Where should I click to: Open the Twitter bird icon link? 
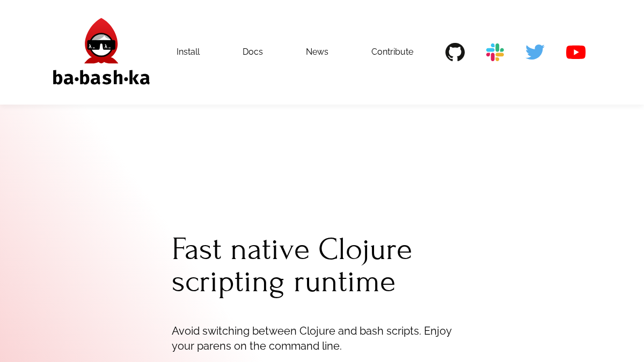(x=535, y=52)
